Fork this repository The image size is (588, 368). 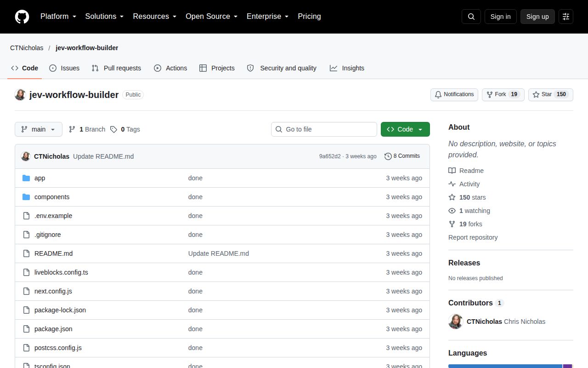[503, 94]
